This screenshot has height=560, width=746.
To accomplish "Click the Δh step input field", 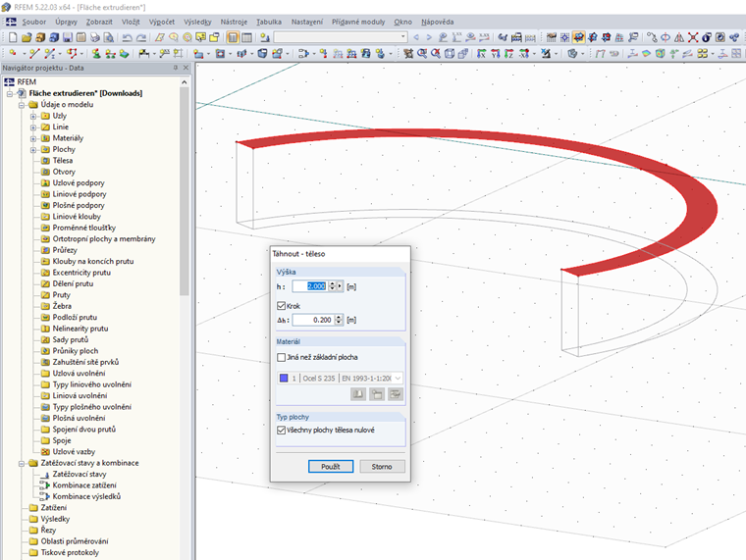I will click(313, 320).
